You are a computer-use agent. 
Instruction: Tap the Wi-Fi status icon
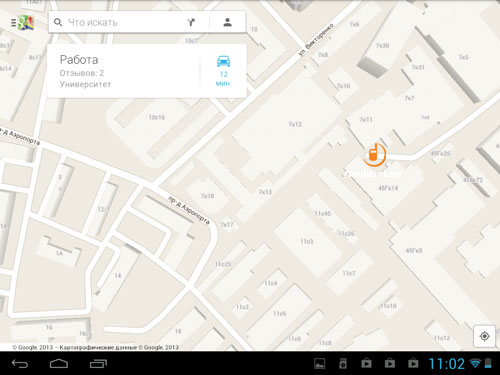(x=475, y=363)
